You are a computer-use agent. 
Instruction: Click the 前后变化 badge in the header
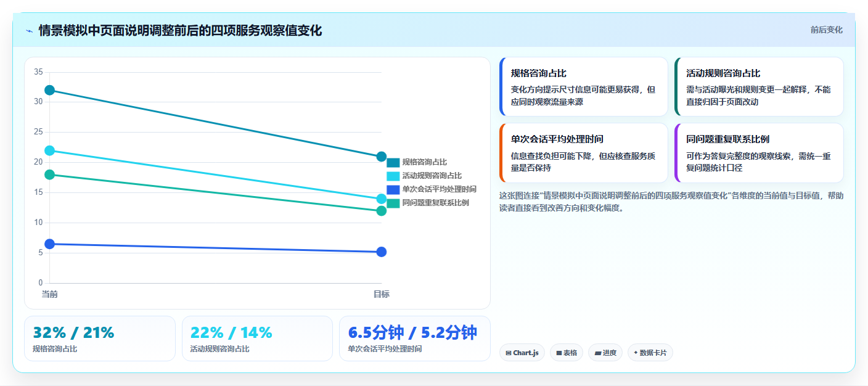pos(826,30)
